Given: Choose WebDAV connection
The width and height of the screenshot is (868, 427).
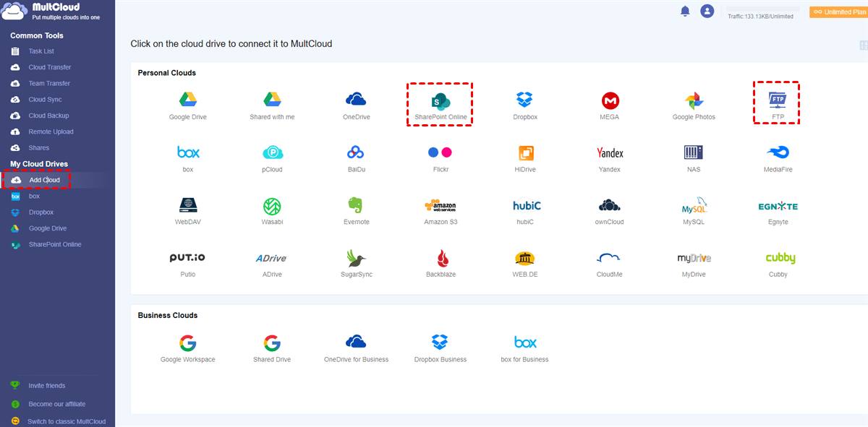Looking at the screenshot, I should 188,211.
